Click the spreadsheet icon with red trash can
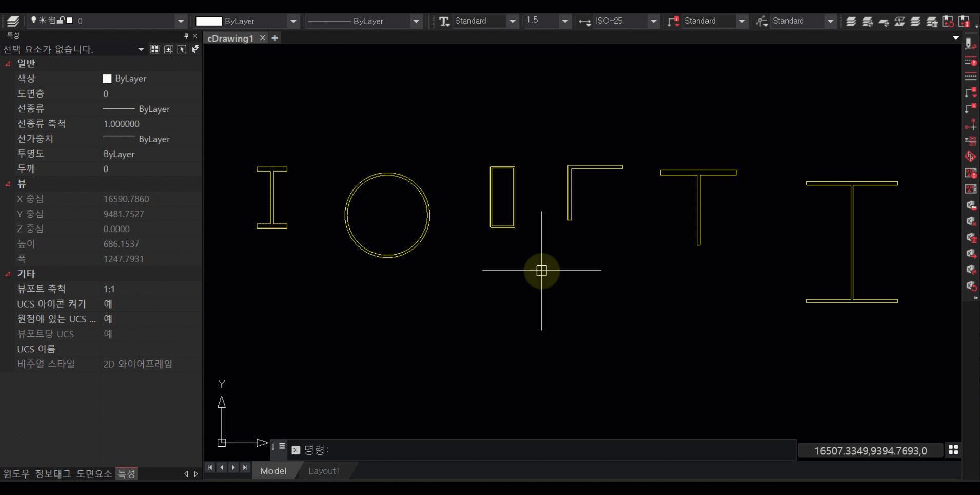This screenshot has height=495, width=980. (x=970, y=237)
